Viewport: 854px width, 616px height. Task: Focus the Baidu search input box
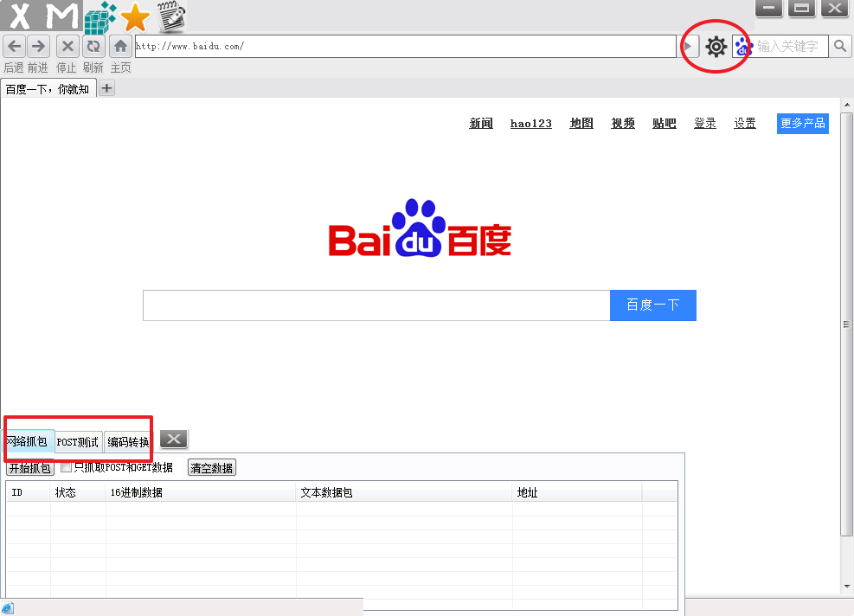click(376, 305)
